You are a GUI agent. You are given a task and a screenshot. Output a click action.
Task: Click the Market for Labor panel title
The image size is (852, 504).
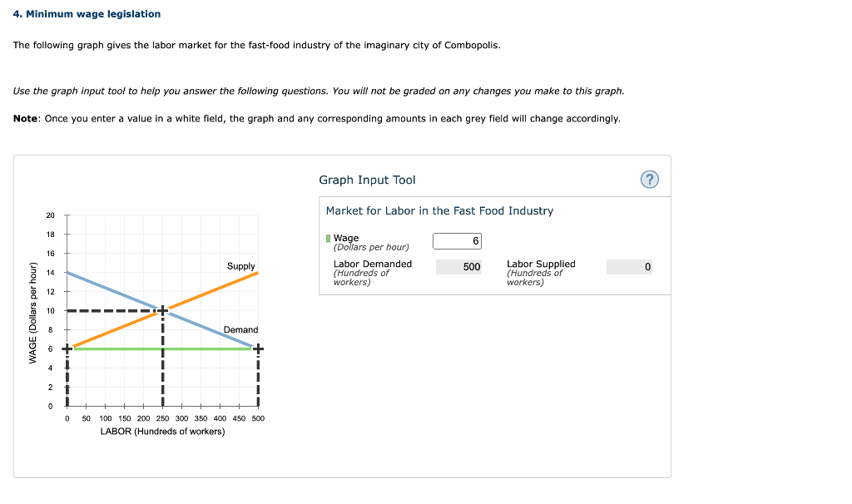pyautogui.click(x=439, y=210)
